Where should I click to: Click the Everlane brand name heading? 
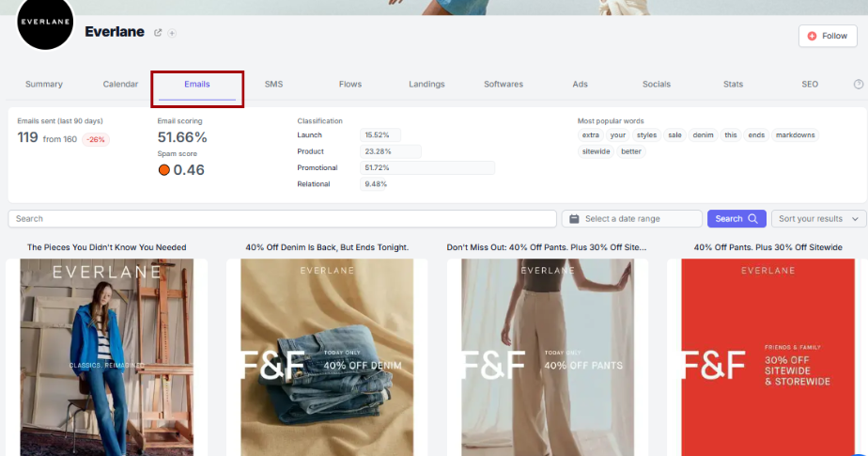(115, 32)
